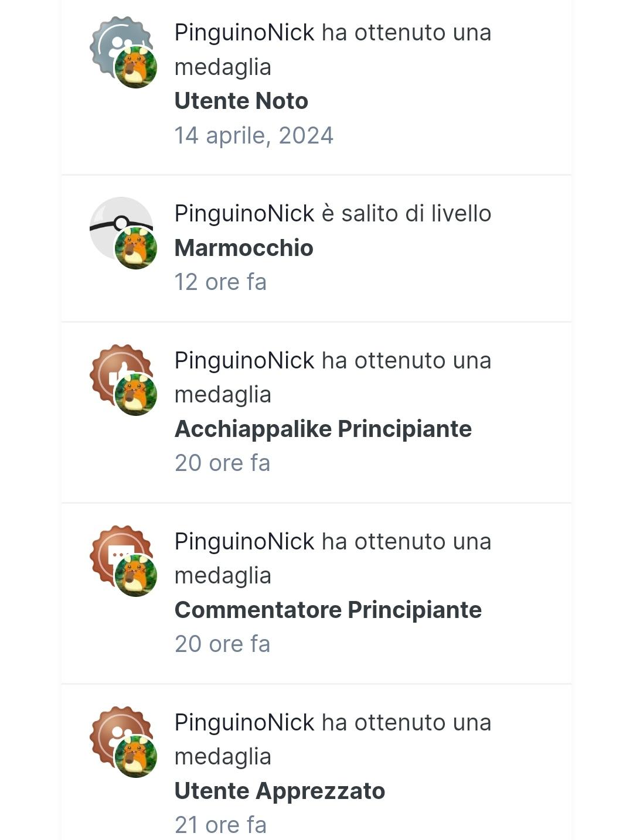The width and height of the screenshot is (633, 840).
Task: Open PinguinoNick's avatar on the Marmocchio entry
Action: (136, 248)
